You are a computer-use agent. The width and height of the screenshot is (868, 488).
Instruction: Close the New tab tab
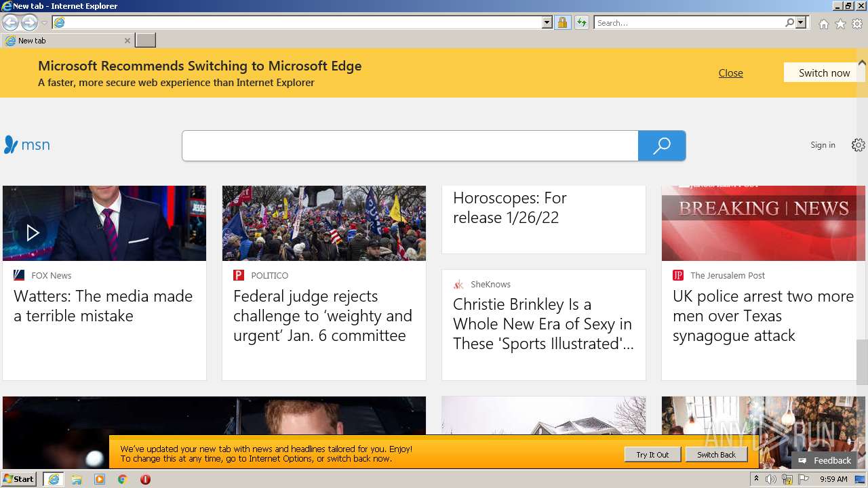127,41
